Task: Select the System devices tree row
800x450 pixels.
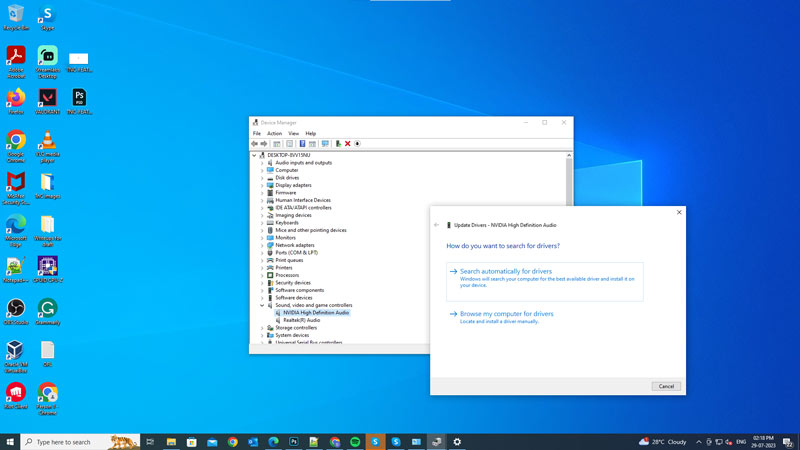Action: point(292,335)
